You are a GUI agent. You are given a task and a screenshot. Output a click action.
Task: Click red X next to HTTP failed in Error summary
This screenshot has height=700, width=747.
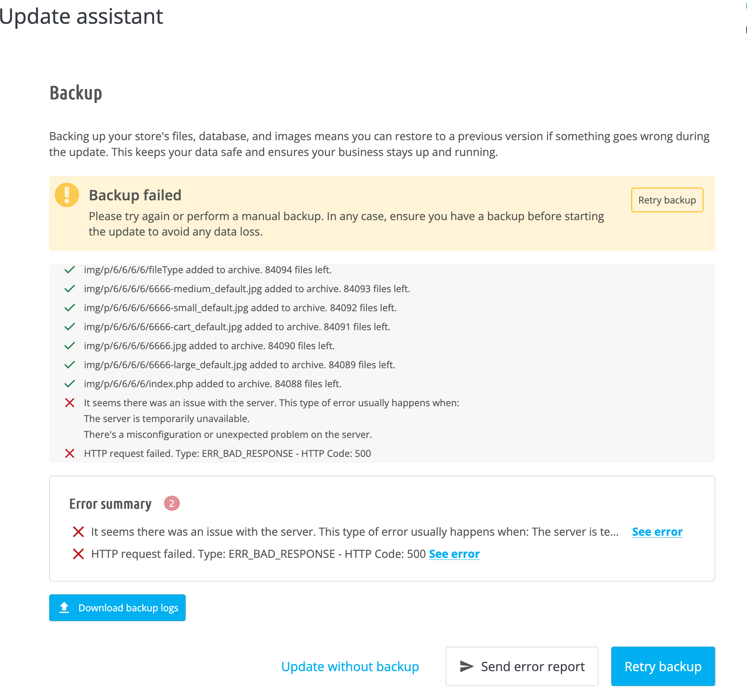[x=78, y=554]
